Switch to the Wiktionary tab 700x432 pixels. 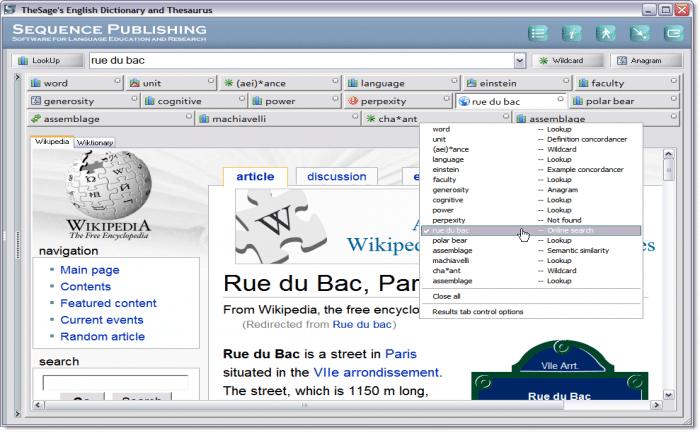click(95, 143)
